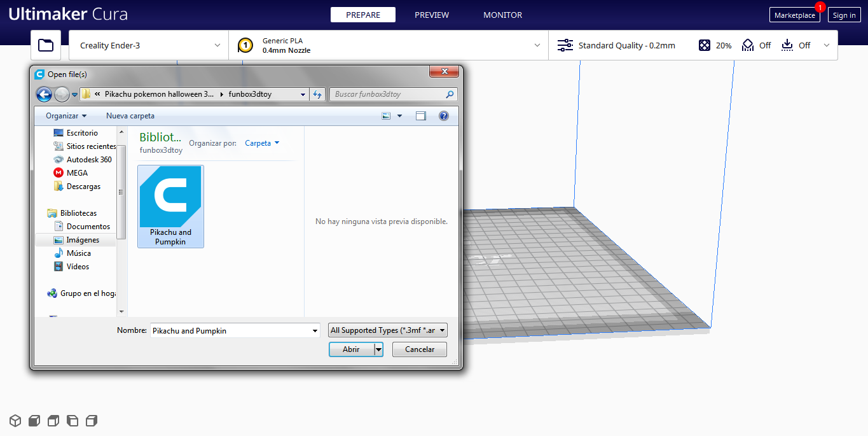Open the view mode options arrow
This screenshot has height=436, width=868.
pos(399,116)
